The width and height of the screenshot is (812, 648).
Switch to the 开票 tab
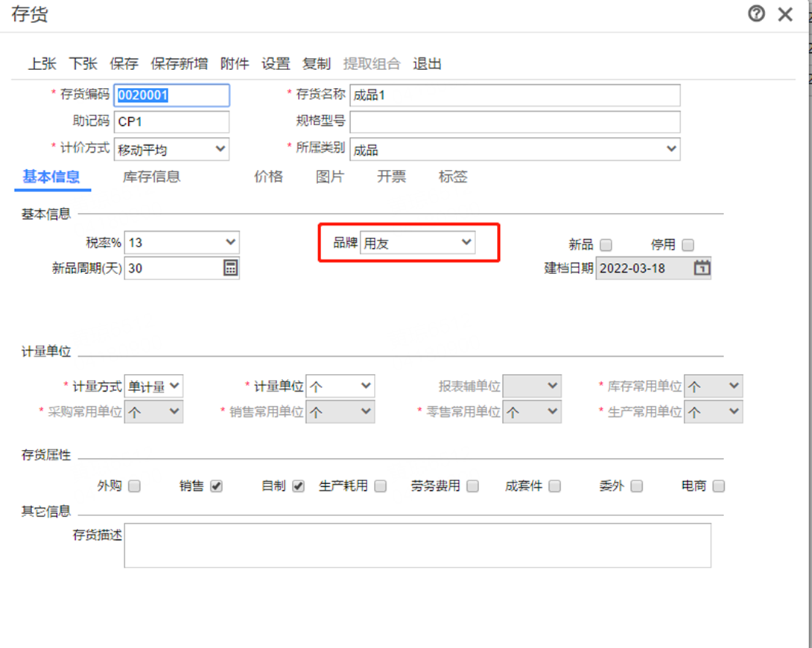(x=392, y=177)
